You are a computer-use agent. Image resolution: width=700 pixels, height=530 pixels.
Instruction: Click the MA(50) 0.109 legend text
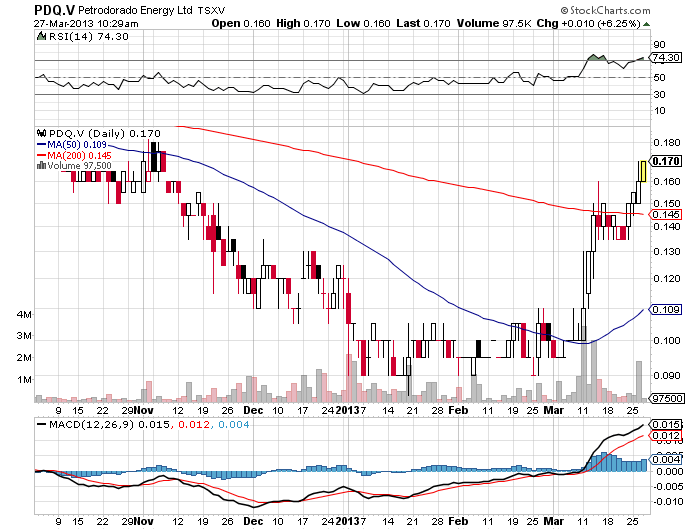(77, 145)
